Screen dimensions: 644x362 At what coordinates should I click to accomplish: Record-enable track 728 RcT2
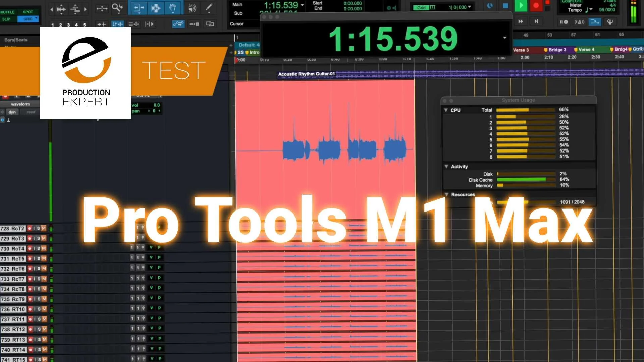(x=29, y=228)
